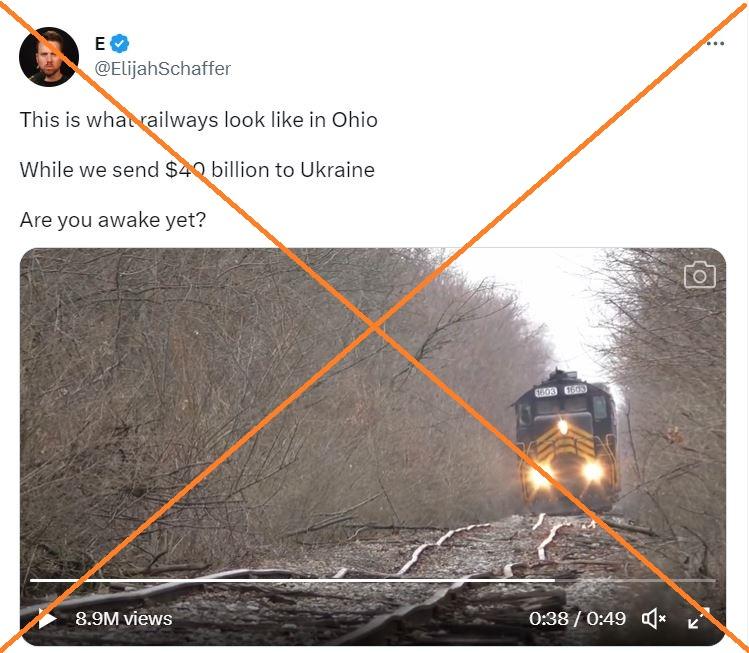Image resolution: width=749 pixels, height=653 pixels.
Task: Click the overgrown trees area of the video
Action: [x=215, y=382]
